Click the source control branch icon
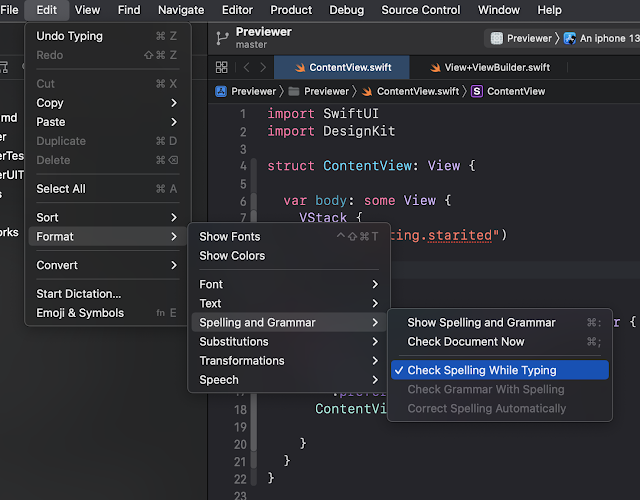 [x=222, y=38]
